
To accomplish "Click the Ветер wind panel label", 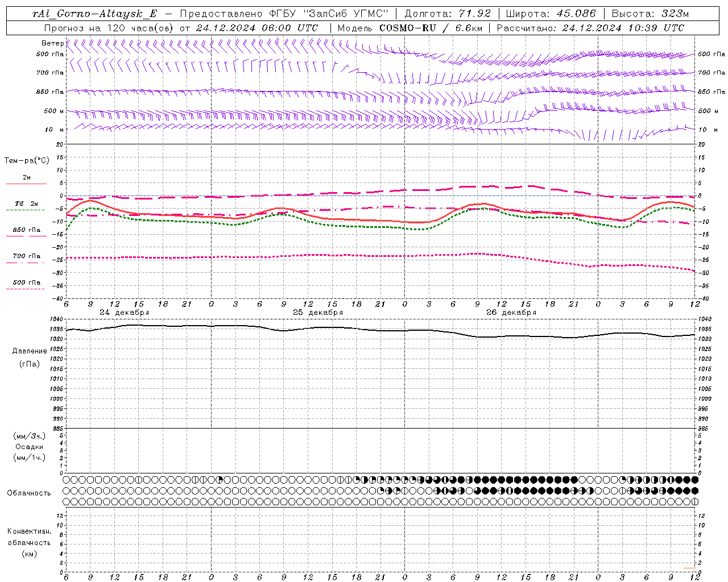I will [x=52, y=43].
